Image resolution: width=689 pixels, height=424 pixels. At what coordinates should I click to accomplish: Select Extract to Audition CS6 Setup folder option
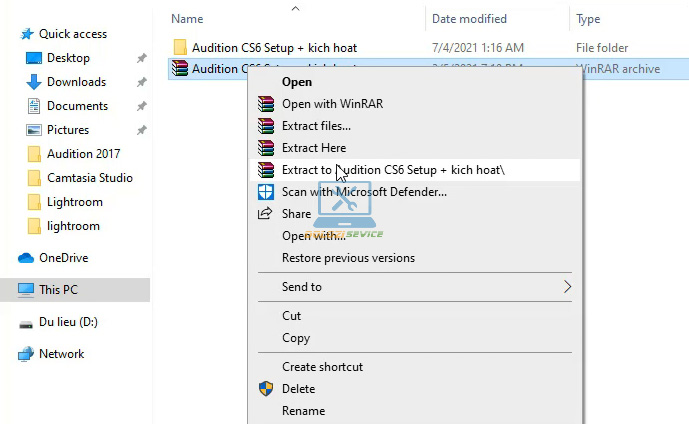point(393,170)
